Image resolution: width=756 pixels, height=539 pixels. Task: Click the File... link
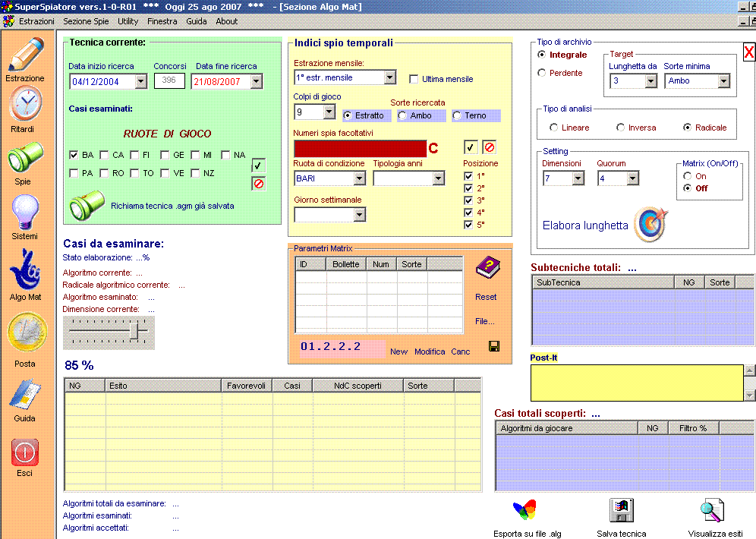[484, 321]
